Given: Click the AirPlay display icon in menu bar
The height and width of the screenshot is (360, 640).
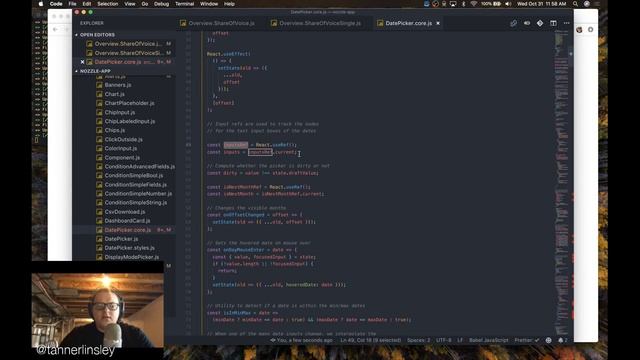Looking at the screenshot, I should (453, 4).
